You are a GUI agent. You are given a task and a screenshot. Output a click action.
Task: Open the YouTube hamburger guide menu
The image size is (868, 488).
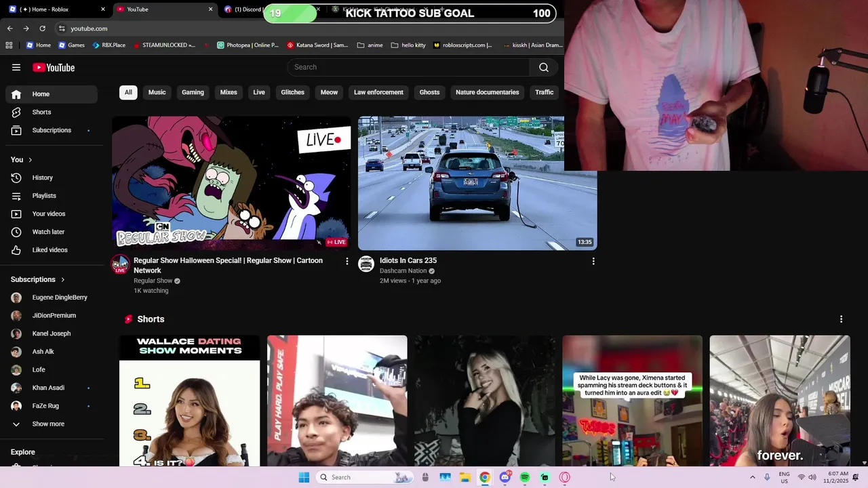coord(16,67)
